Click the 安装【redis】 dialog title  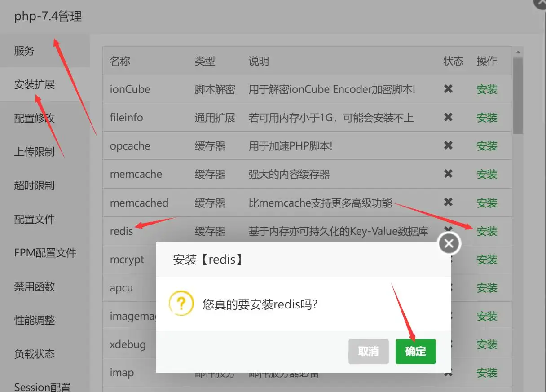[x=208, y=260]
